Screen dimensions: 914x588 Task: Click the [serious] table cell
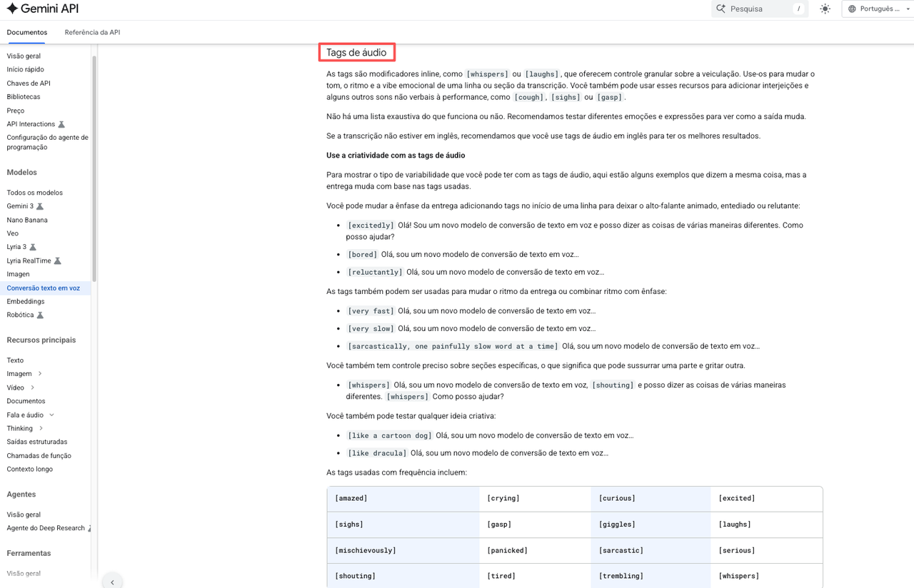tap(766, 551)
